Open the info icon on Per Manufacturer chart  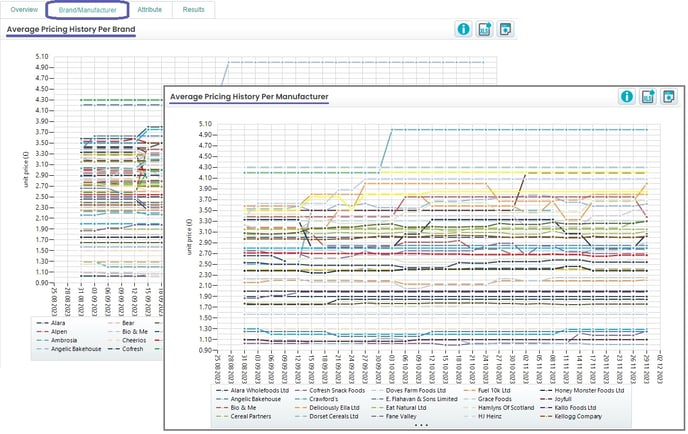click(627, 97)
